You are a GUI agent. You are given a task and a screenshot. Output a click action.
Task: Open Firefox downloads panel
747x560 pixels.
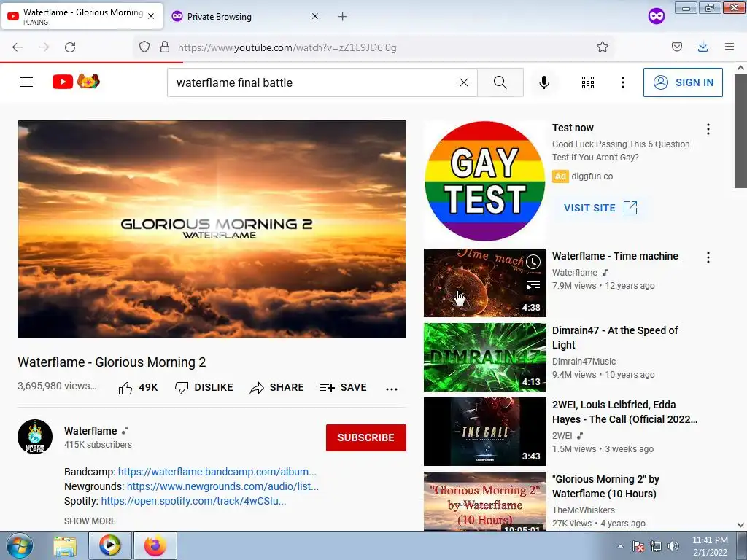pyautogui.click(x=703, y=47)
